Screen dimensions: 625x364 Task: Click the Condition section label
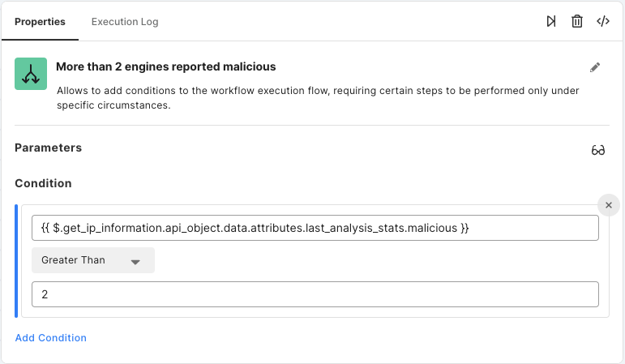pyautogui.click(x=43, y=183)
